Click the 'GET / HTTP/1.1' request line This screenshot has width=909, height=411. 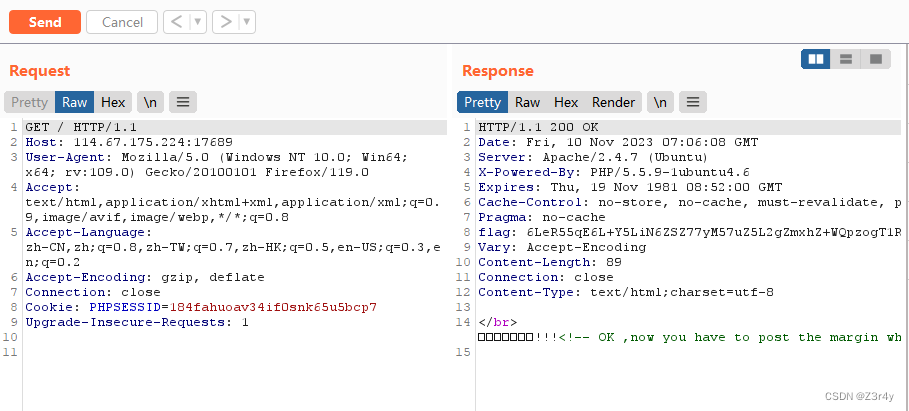pyautogui.click(x=81, y=127)
